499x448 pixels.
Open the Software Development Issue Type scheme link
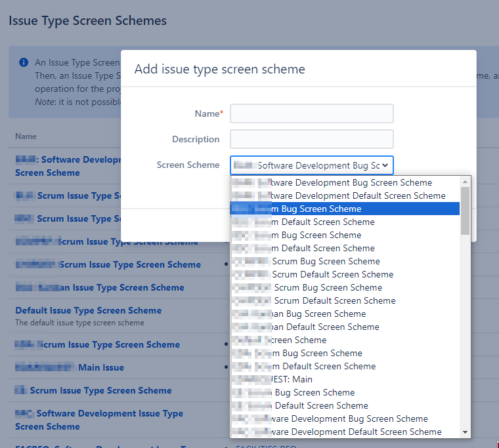click(98, 420)
